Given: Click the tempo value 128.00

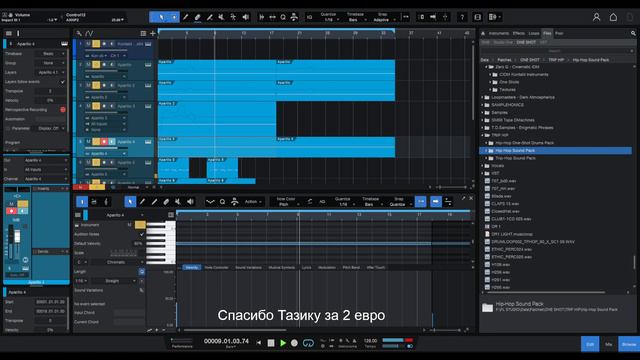Looking at the screenshot, I should tap(370, 340).
